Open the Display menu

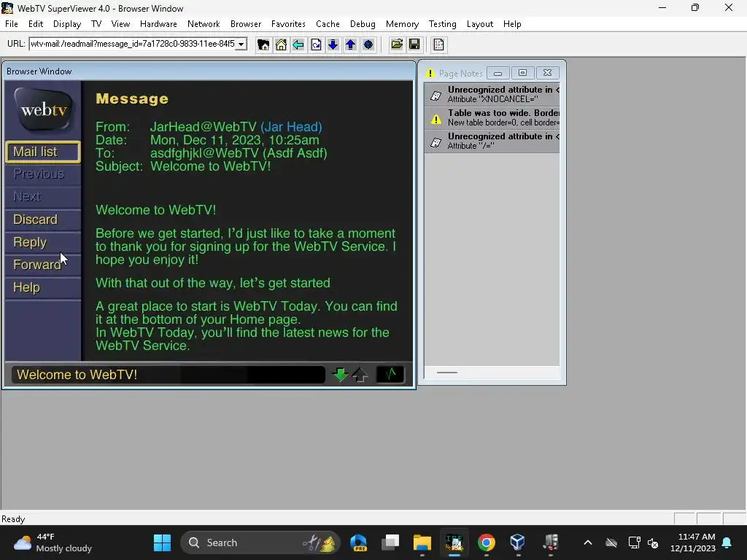[x=67, y=24]
